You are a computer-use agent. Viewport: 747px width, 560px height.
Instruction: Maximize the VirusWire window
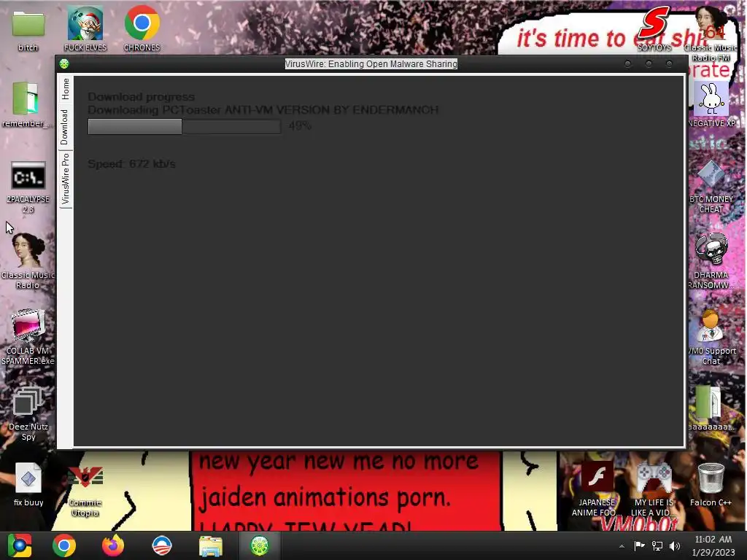pyautogui.click(x=649, y=63)
